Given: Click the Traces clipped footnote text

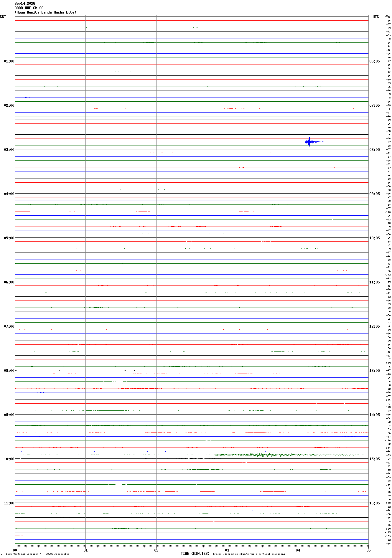Looking at the screenshot, I should coord(249,554).
